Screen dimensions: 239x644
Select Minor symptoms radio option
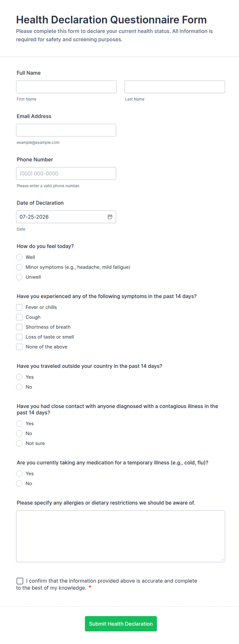point(19,267)
